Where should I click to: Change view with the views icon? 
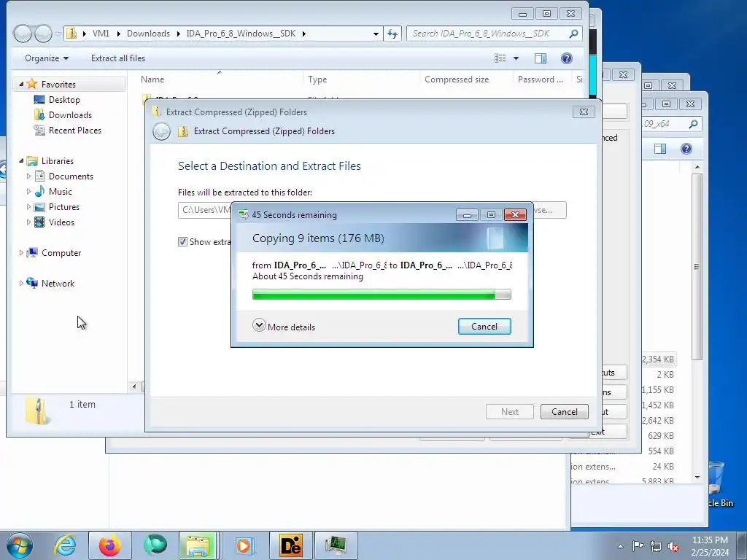pos(500,58)
